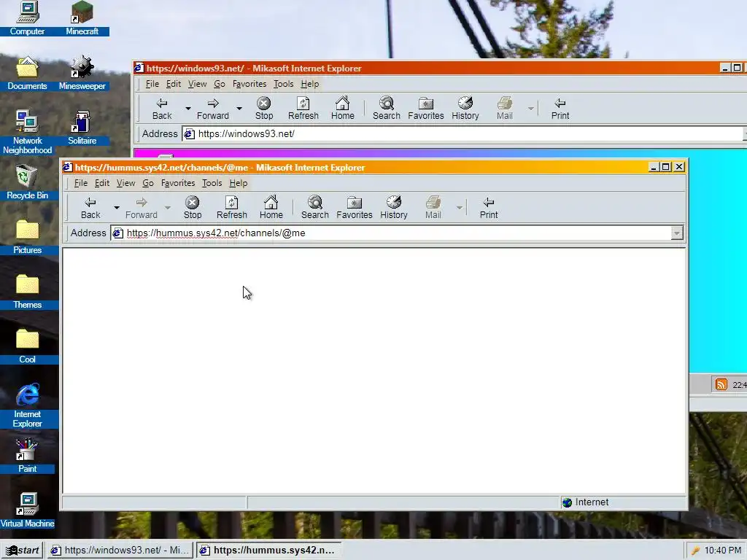This screenshot has width=747, height=560.
Task: Open Help menu in windows93.net window
Action: (309, 84)
